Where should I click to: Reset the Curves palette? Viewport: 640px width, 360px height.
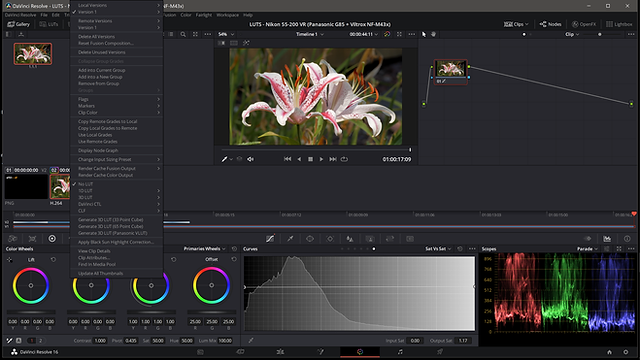[x=460, y=249]
